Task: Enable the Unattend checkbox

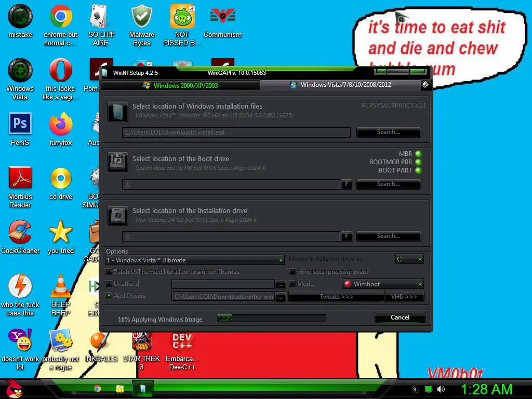Action: (x=109, y=283)
